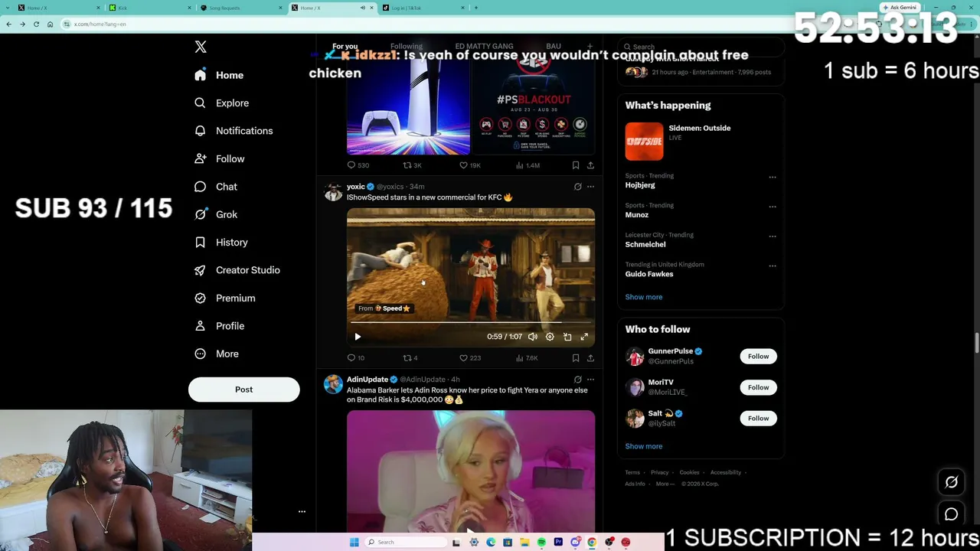The height and width of the screenshot is (551, 980).
Task: Bookmark the post with 1.4M views
Action: pyautogui.click(x=576, y=165)
